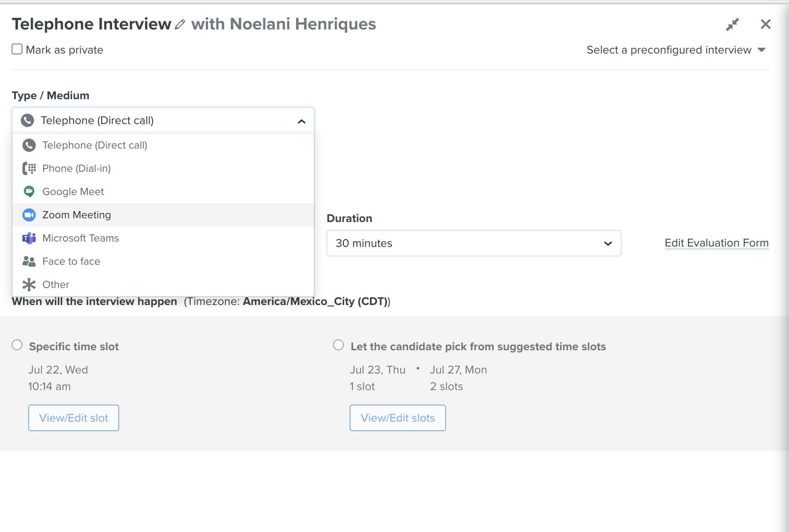The width and height of the screenshot is (789, 532).
Task: Click the America/Mexico_City (CDT) timezone text
Action: pos(315,301)
